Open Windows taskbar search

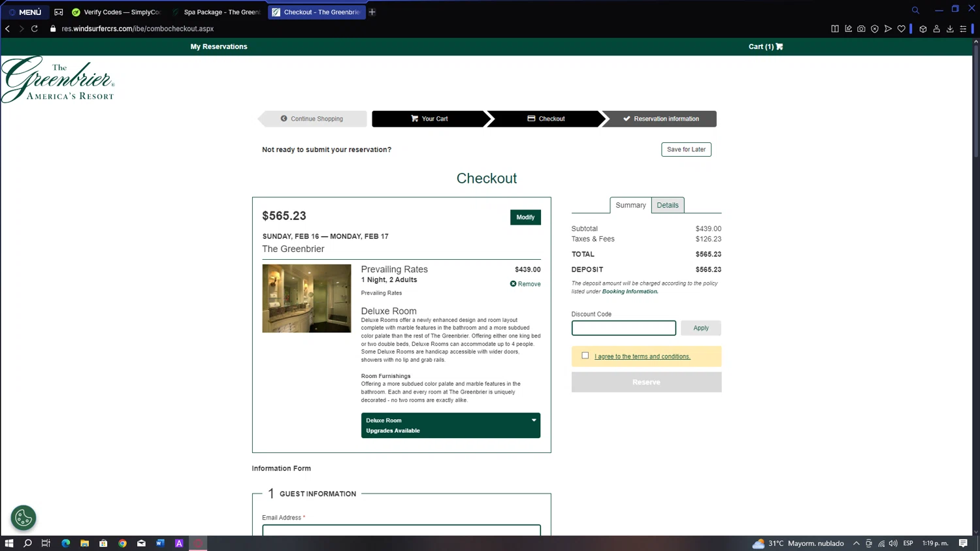tap(27, 543)
